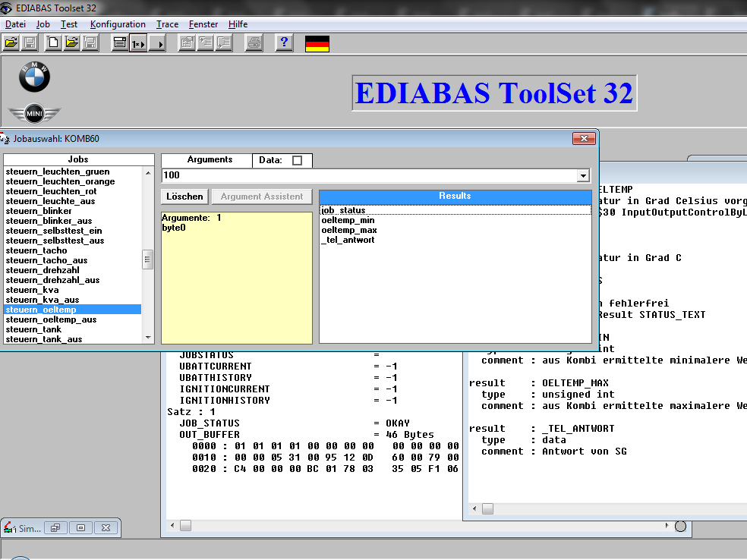Screen dimensions: 747x560
Task: Open the Fenster menu
Action: coord(203,24)
